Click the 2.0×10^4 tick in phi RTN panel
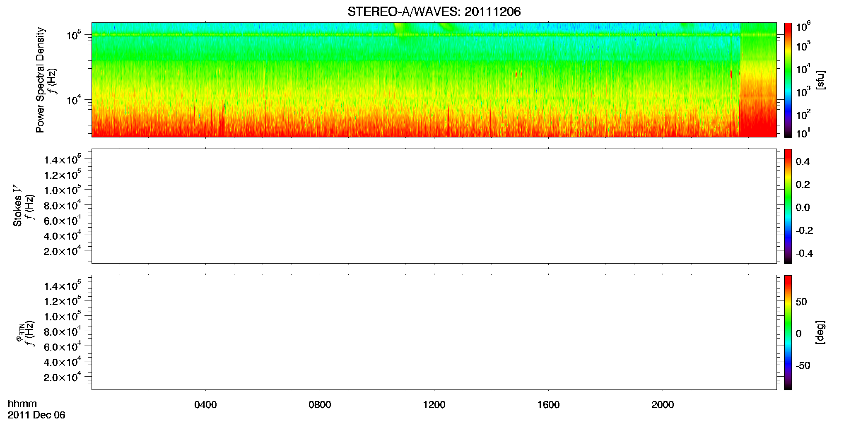 [x=63, y=376]
